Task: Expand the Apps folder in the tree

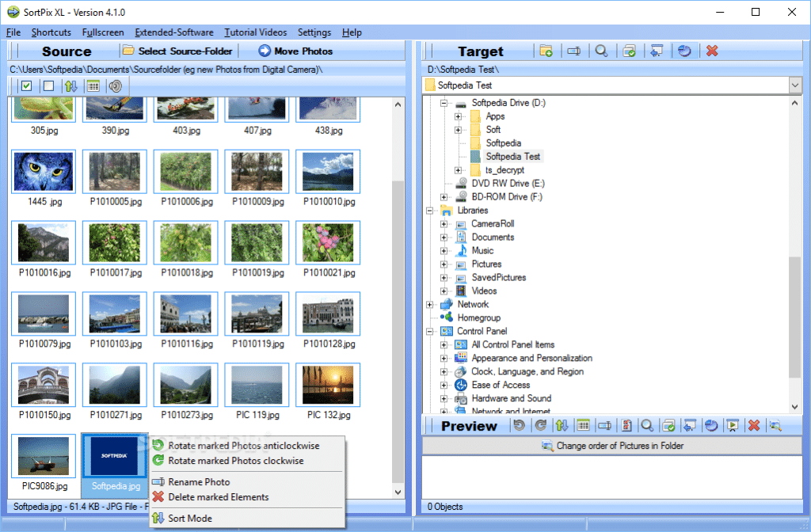Action: tap(459, 116)
